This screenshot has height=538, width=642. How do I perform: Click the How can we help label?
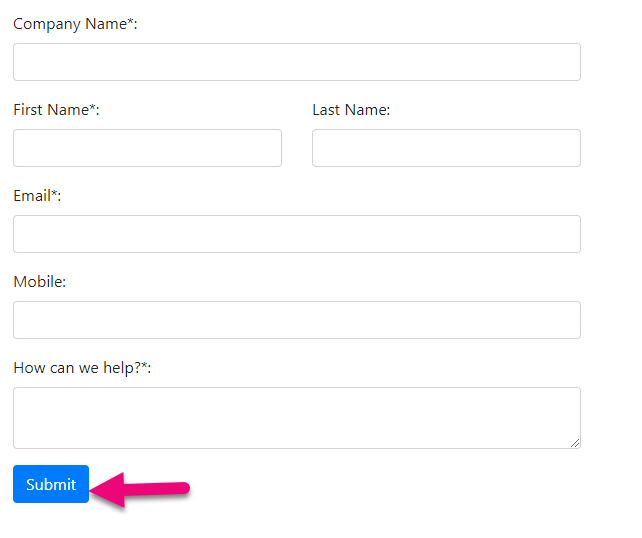(x=76, y=368)
